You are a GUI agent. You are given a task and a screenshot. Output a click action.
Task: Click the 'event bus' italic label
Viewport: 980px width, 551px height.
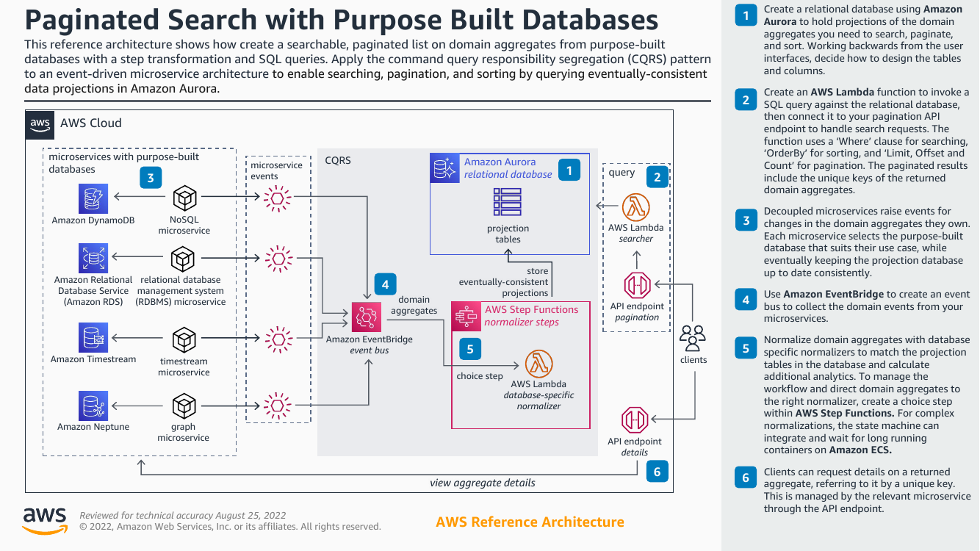[369, 350]
